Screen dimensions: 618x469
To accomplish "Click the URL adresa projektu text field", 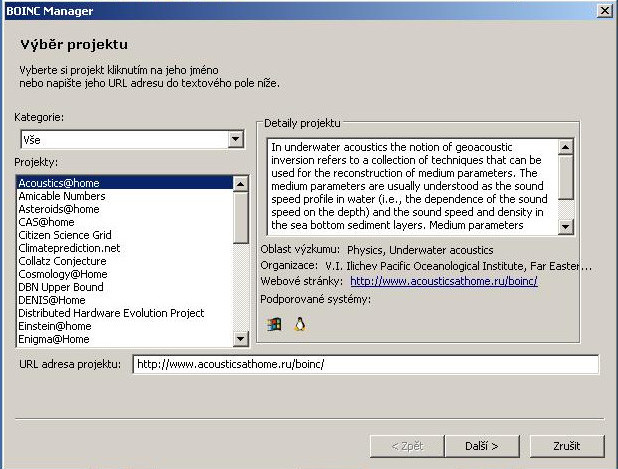I will click(x=366, y=364).
